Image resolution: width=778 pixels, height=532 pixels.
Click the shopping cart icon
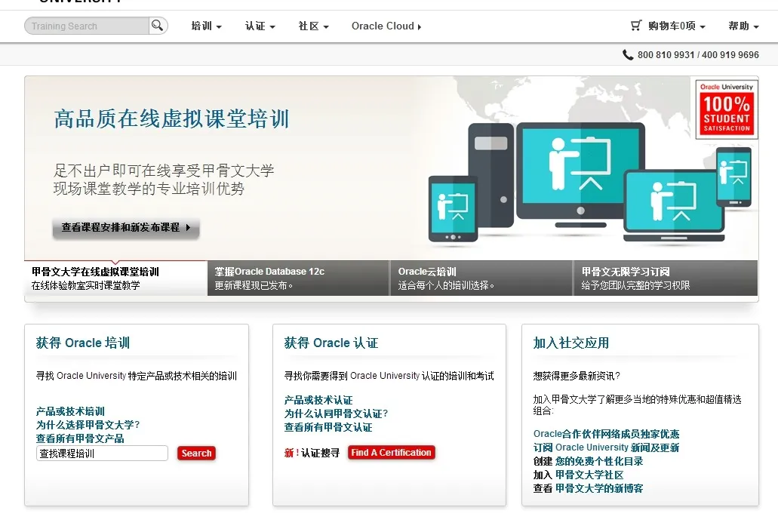point(636,26)
